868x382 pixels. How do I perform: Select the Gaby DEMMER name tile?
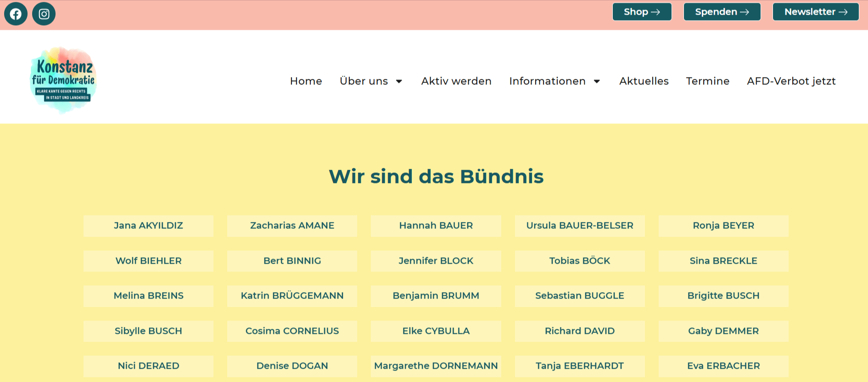(723, 331)
